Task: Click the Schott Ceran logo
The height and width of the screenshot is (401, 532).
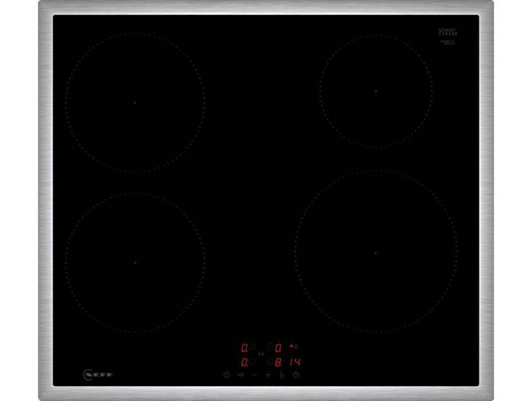Action: pos(448,32)
